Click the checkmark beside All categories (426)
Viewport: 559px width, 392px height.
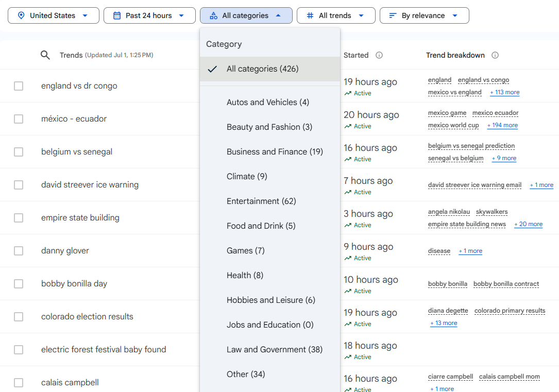click(212, 69)
